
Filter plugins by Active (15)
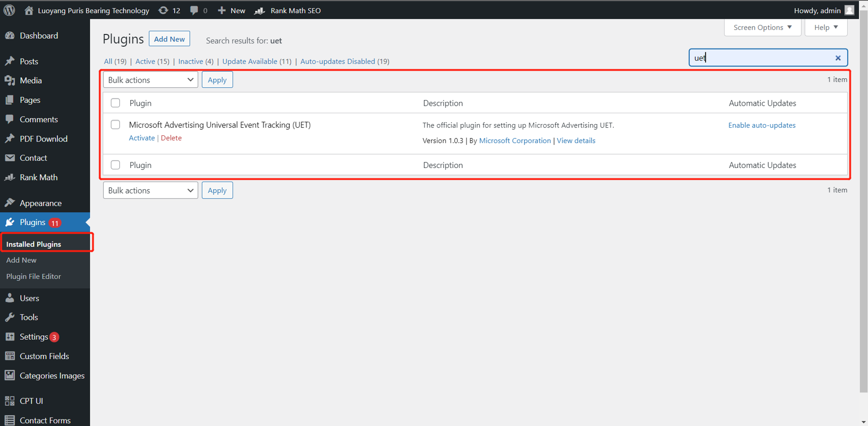pyautogui.click(x=152, y=61)
